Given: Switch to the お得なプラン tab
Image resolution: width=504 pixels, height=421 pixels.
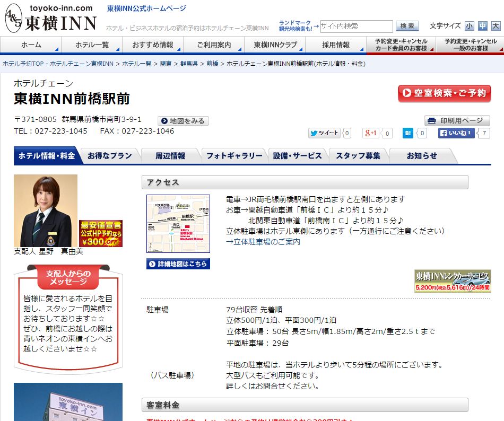Looking at the screenshot, I should click(110, 156).
